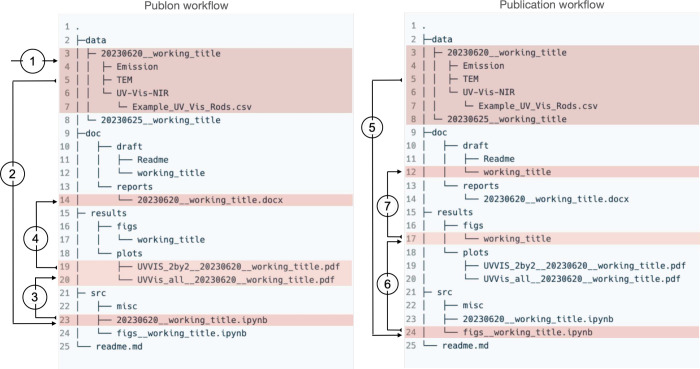Select the data folder in Publication workflow tree
The height and width of the screenshot is (369, 700).
click(x=442, y=39)
